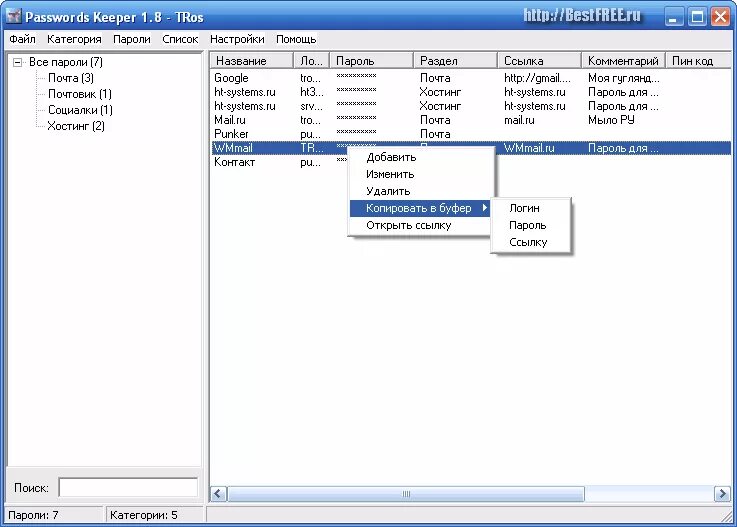737x527 pixels.
Task: Choose Удалить in the context menu
Action: (420, 191)
